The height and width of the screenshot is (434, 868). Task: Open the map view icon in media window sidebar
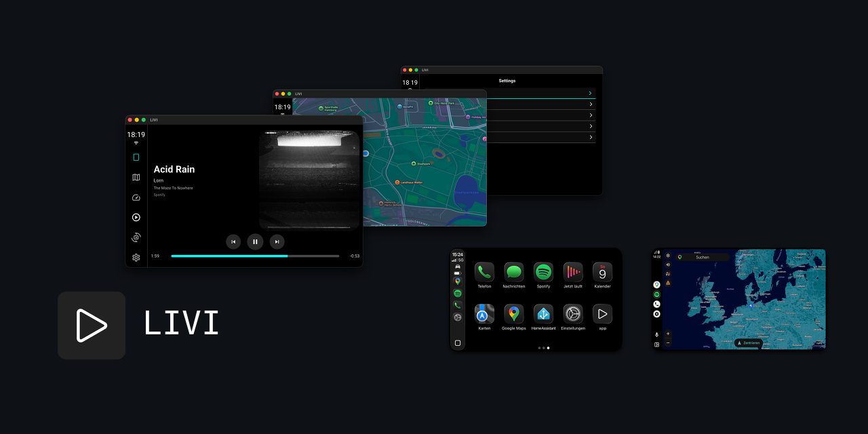136,177
